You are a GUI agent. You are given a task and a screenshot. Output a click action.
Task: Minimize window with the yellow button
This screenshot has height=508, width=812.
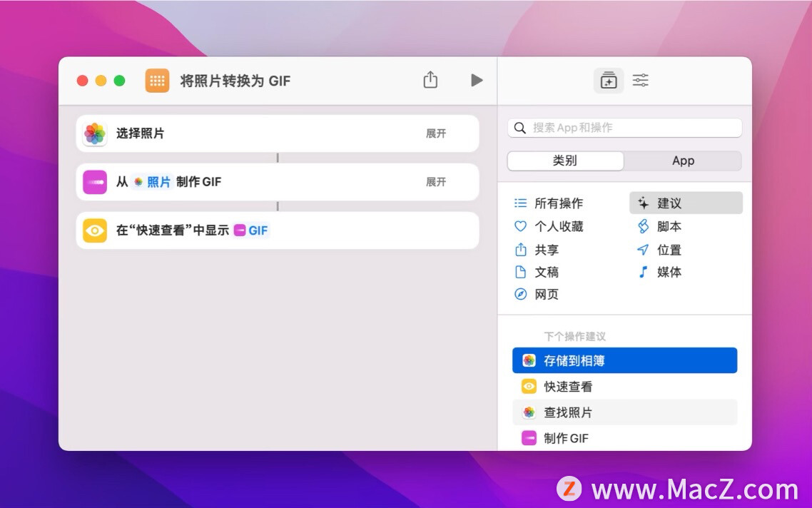[101, 81]
